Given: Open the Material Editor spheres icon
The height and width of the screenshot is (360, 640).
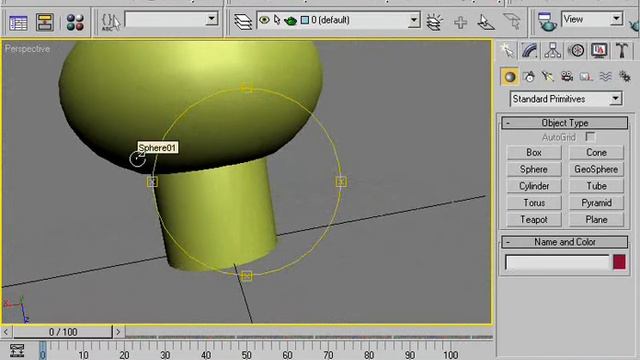Looking at the screenshot, I should point(75,22).
